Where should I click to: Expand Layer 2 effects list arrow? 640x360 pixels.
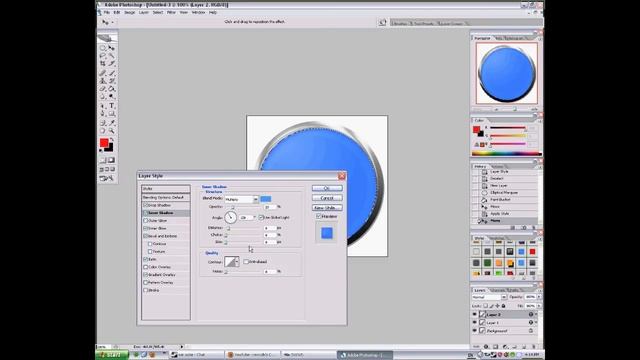(536, 315)
